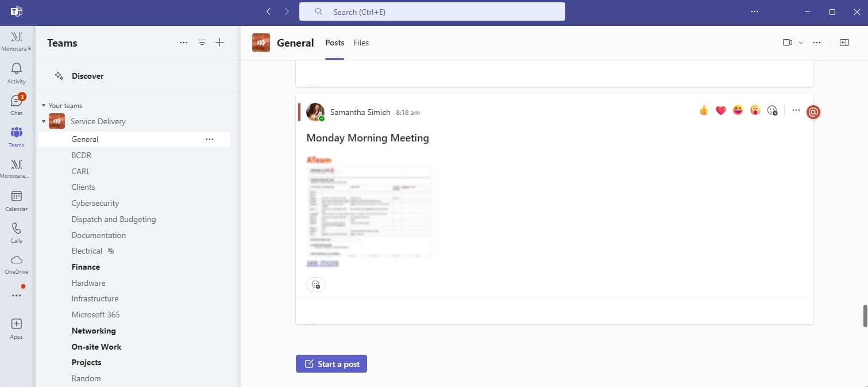Open Dispatch and Budgeting channel

pos(114,219)
